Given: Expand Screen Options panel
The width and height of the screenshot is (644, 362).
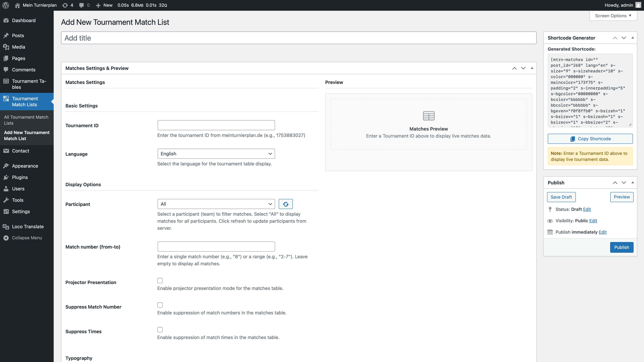Looking at the screenshot, I should coord(613,15).
